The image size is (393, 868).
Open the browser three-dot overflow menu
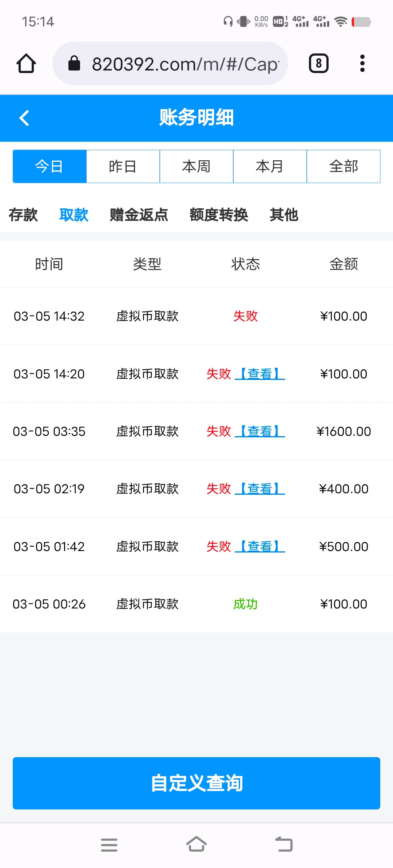click(362, 64)
